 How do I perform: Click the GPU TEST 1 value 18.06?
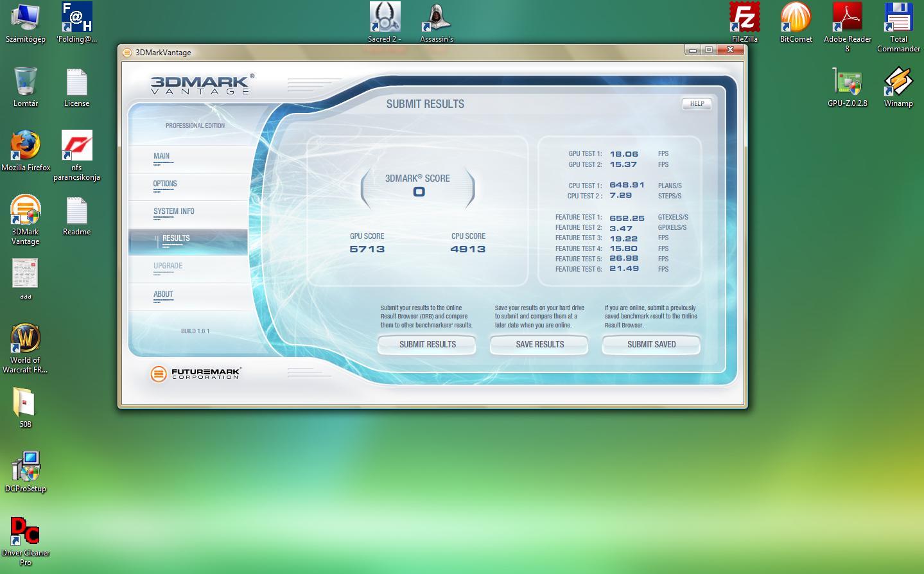coord(624,154)
